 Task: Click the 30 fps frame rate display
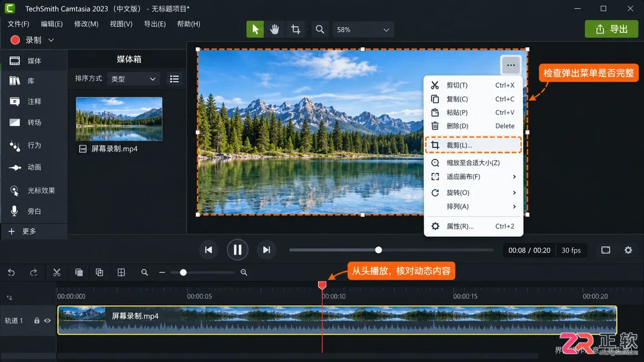571,250
